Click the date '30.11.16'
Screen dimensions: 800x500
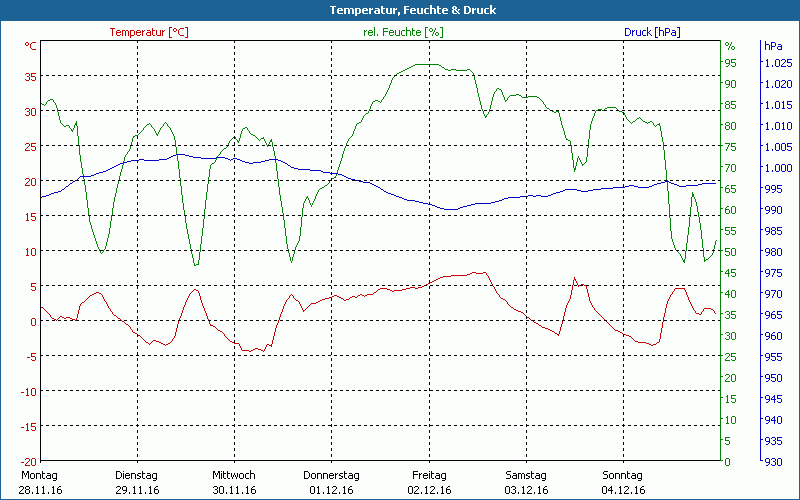pyautogui.click(x=234, y=490)
